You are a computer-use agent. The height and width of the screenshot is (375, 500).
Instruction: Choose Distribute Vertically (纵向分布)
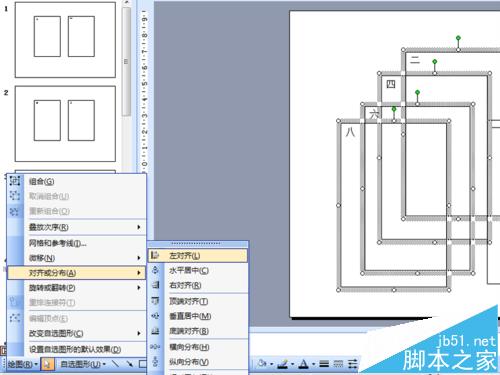coord(198,362)
